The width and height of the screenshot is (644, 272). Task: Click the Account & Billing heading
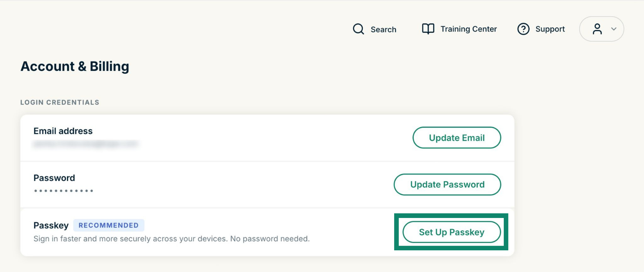pos(75,66)
